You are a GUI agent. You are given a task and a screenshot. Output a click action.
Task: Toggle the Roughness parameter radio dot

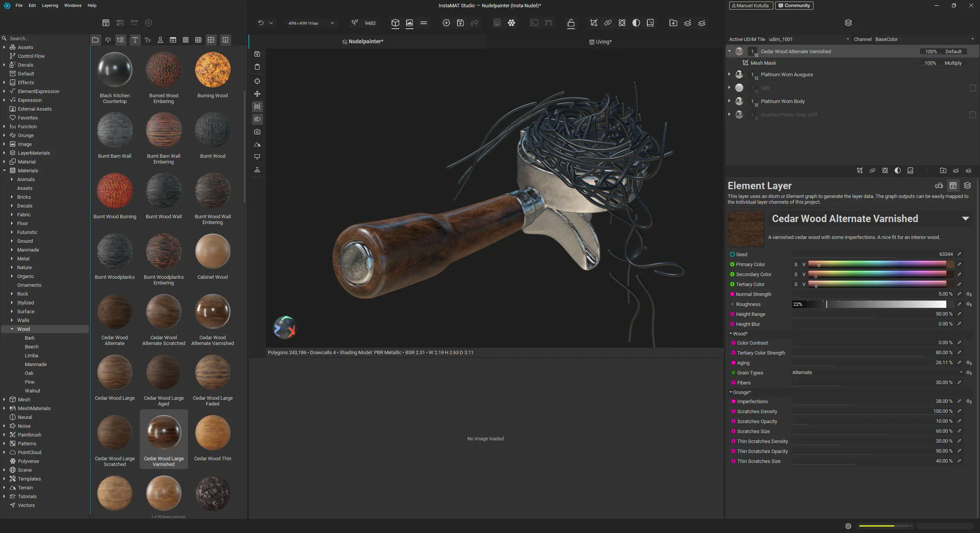732,304
